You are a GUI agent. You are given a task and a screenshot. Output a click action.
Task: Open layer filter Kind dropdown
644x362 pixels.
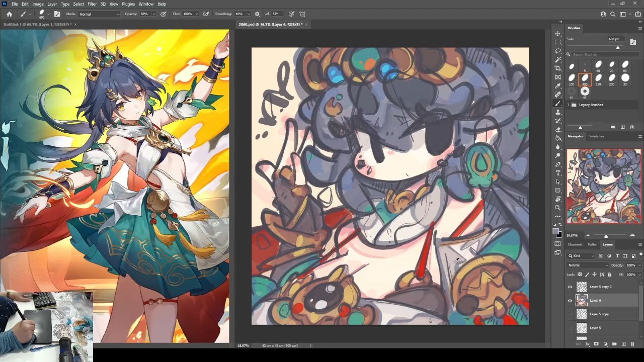(582, 256)
